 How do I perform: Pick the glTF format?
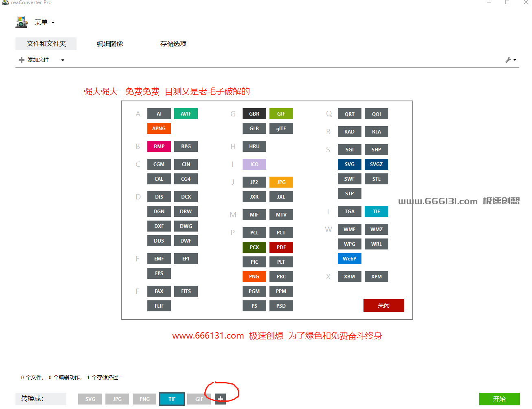point(281,129)
